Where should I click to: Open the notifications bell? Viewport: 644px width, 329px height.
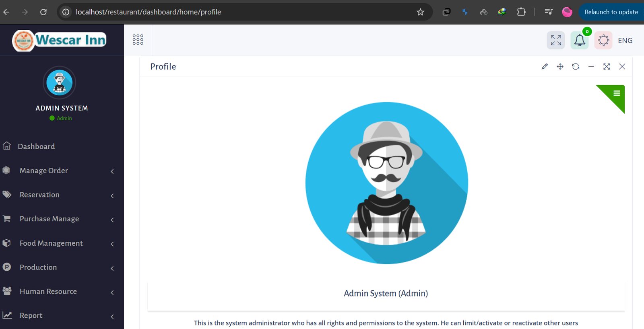coord(580,40)
